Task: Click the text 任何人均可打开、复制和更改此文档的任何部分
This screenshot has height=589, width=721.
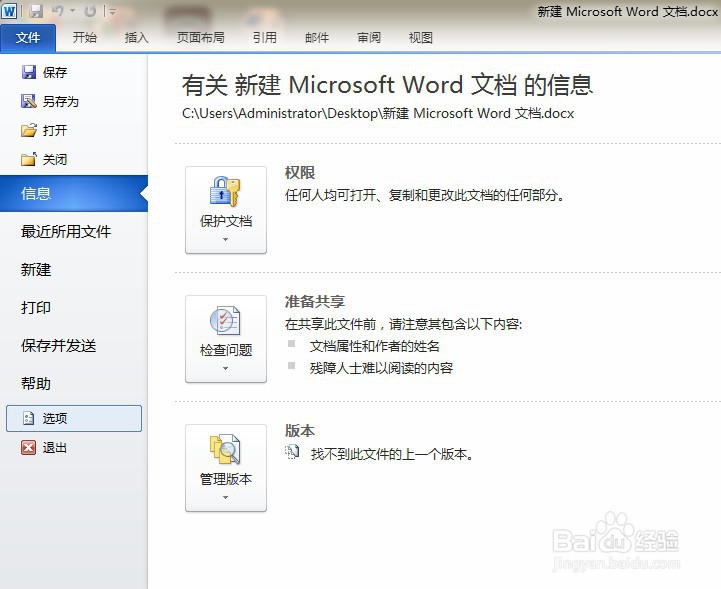Action: (x=424, y=195)
